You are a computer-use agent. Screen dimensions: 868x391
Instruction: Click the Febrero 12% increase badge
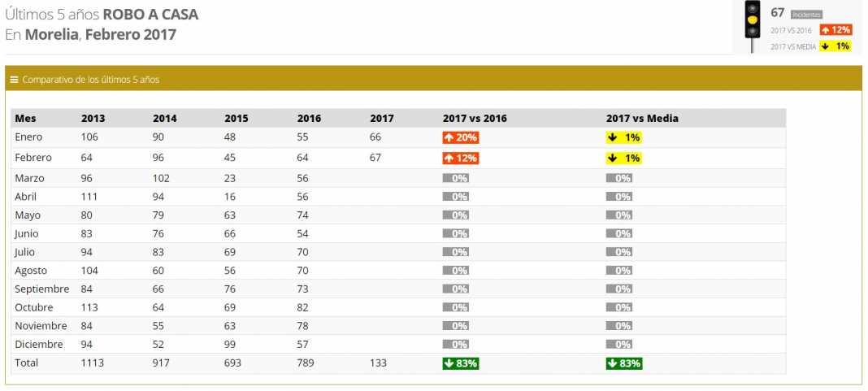pyautogui.click(x=460, y=158)
